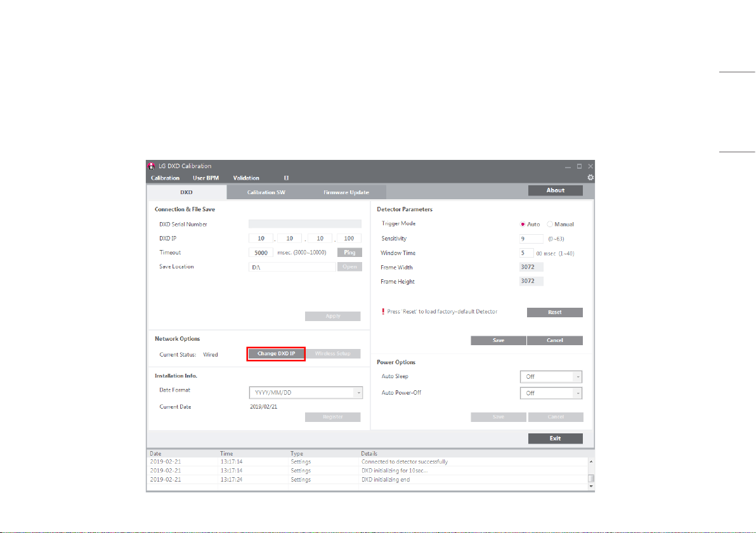This screenshot has width=756, height=533.
Task: Select log row 'DXD initializing end'
Action: 367,480
